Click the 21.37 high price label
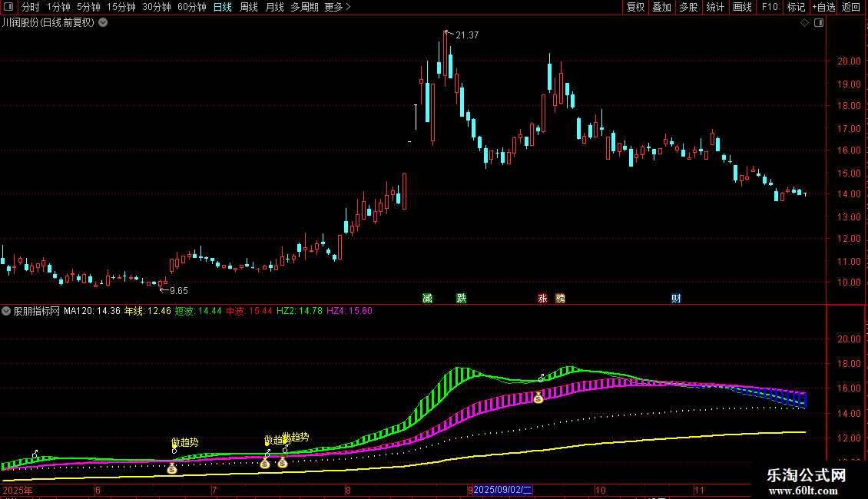Viewport: 868px width, 499px height. (x=467, y=35)
